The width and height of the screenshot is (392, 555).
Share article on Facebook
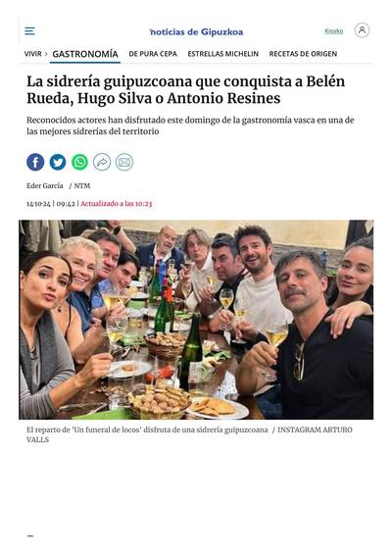(x=35, y=162)
